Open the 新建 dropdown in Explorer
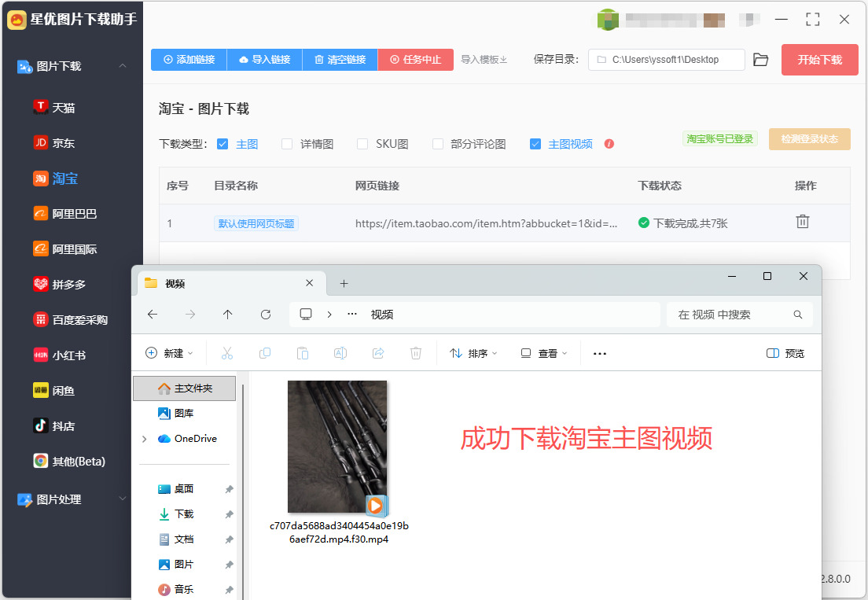868x600 pixels. (x=169, y=353)
